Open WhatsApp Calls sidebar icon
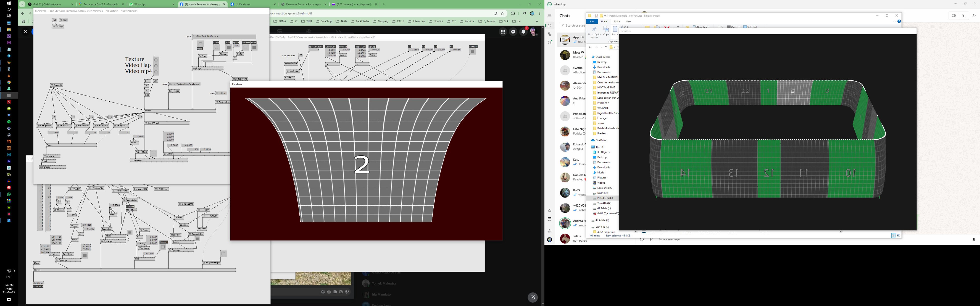Image resolution: width=980 pixels, height=306 pixels. [x=549, y=34]
